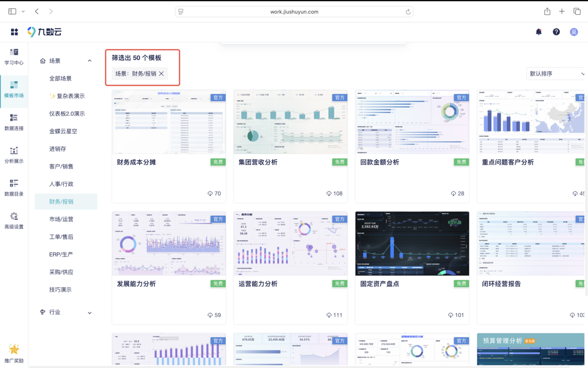Open the 固定资产盘点 dark dashboard thumbnail
The image size is (588, 368).
point(412,244)
